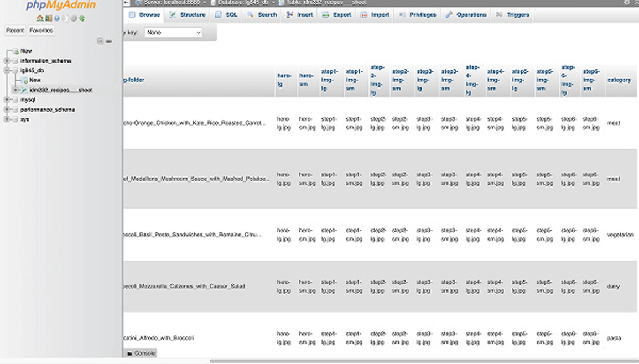Click the table icon beside idm232_recipes___sheet
The image size is (639, 364).
coord(24,90)
